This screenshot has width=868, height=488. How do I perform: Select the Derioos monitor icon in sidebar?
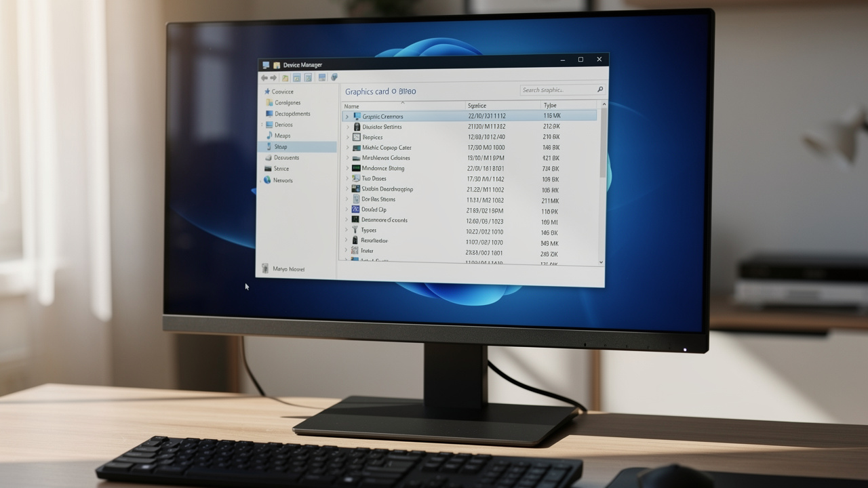269,124
